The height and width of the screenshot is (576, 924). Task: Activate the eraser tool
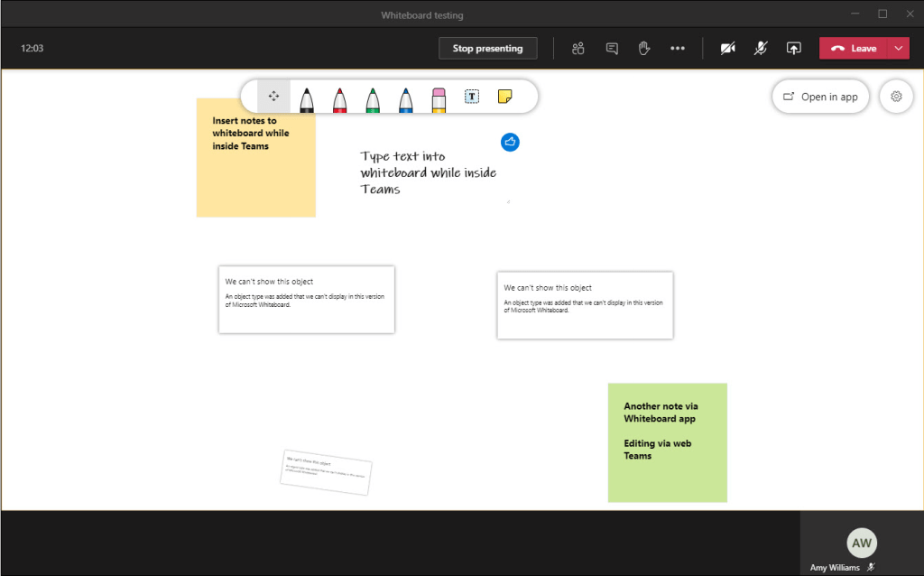439,98
